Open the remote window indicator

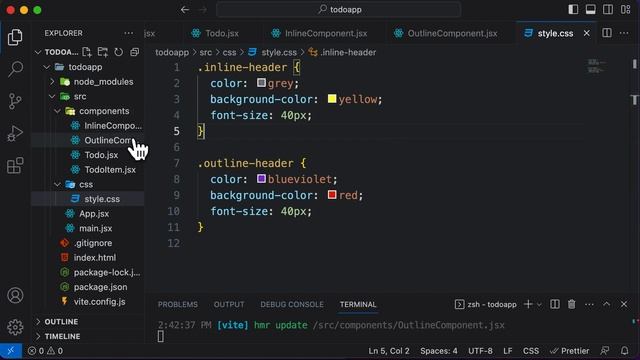[x=11, y=351]
